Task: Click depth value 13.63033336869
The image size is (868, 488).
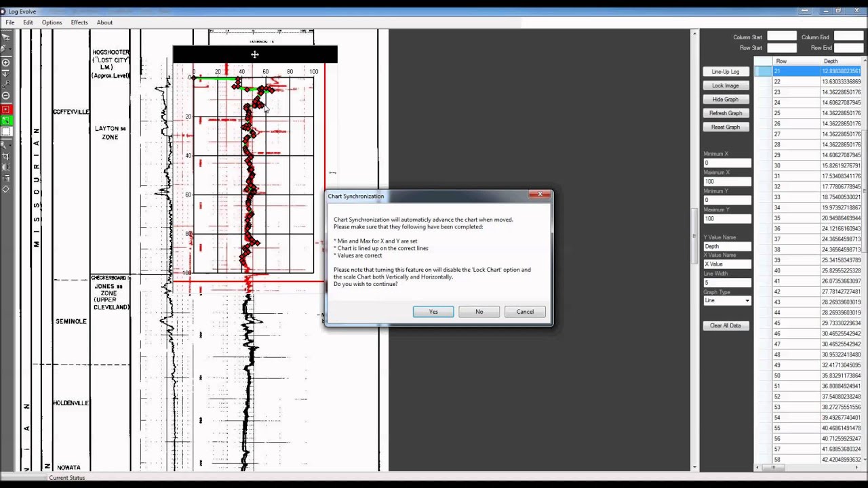Action: click(841, 81)
